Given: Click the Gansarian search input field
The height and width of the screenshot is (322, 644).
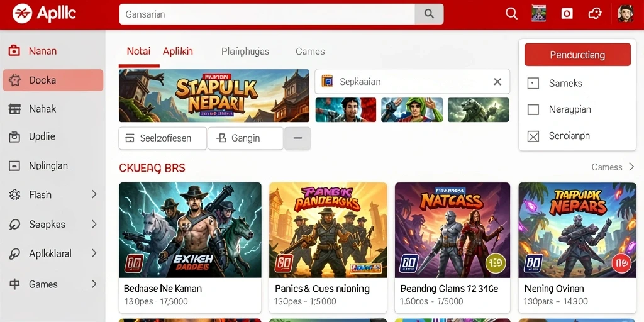Looking at the screenshot, I should 267,14.
